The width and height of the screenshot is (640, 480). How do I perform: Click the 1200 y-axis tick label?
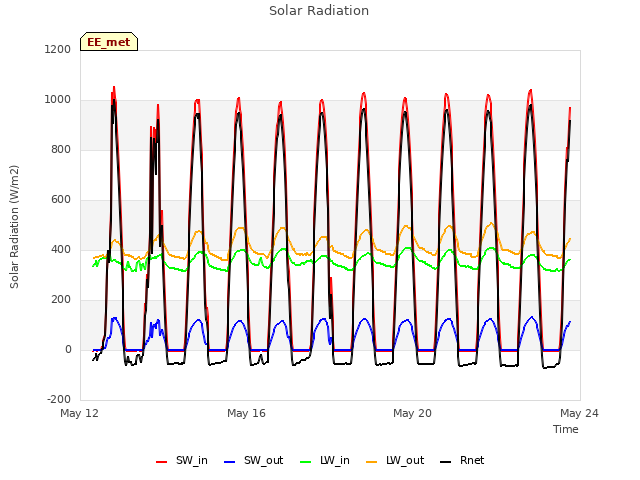58,50
